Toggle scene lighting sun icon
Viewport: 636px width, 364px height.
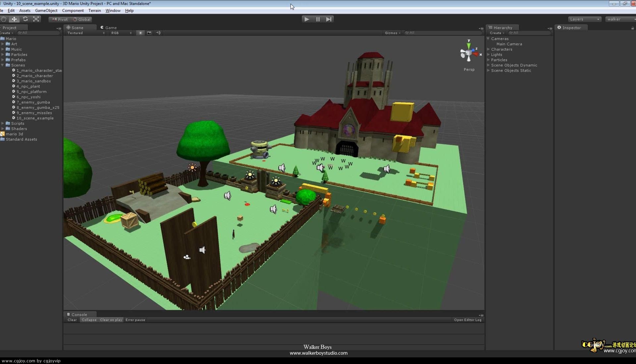point(140,33)
